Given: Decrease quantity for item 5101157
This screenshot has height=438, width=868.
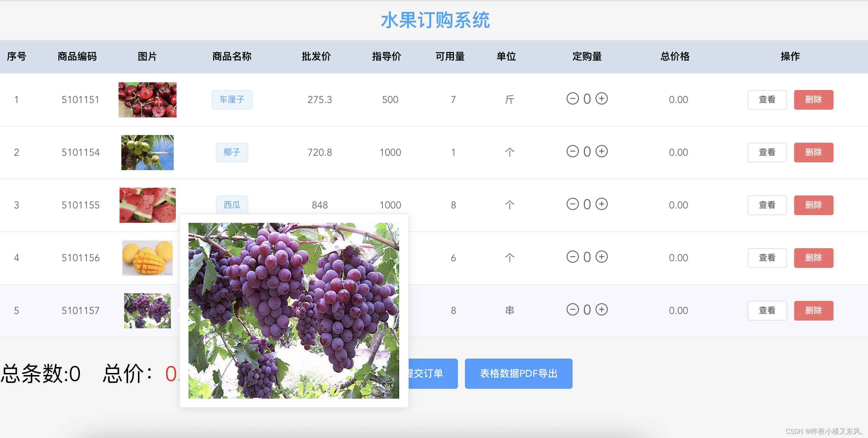Looking at the screenshot, I should (573, 310).
